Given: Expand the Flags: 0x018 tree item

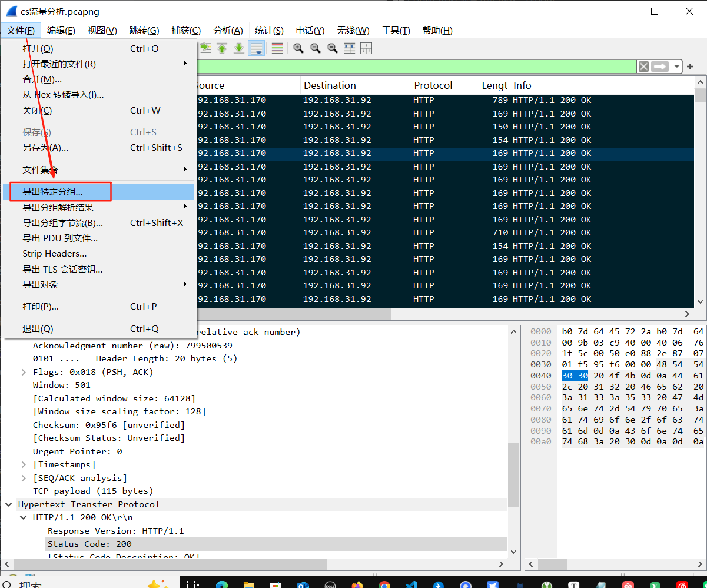Looking at the screenshot, I should point(24,372).
